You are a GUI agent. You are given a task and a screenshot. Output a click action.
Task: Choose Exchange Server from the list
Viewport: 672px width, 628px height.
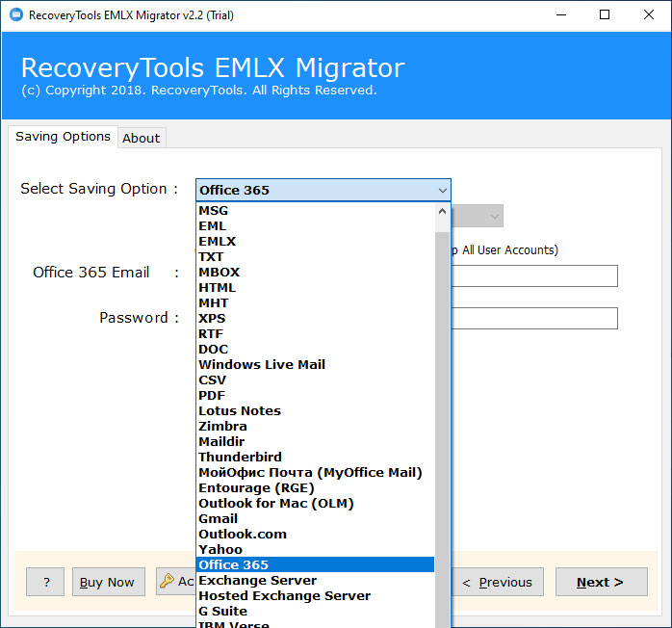pyautogui.click(x=315, y=581)
